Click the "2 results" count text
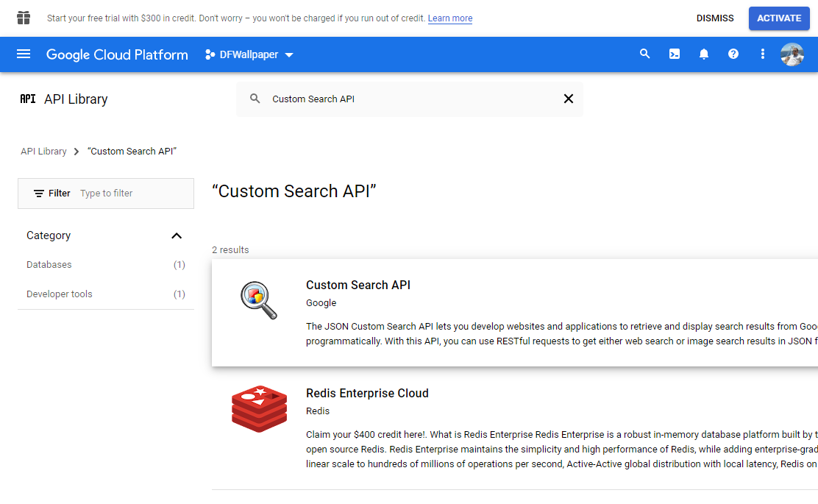This screenshot has height=504, width=818. (x=230, y=250)
